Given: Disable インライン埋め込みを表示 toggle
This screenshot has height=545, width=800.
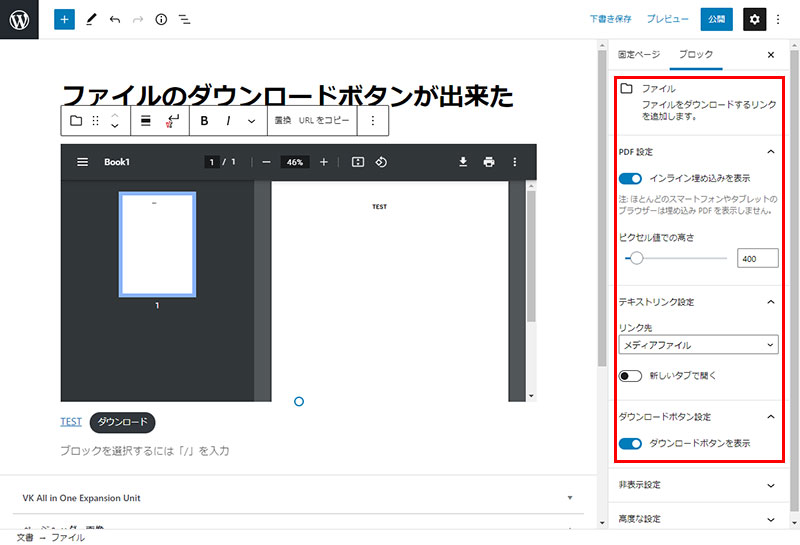Looking at the screenshot, I should [630, 179].
